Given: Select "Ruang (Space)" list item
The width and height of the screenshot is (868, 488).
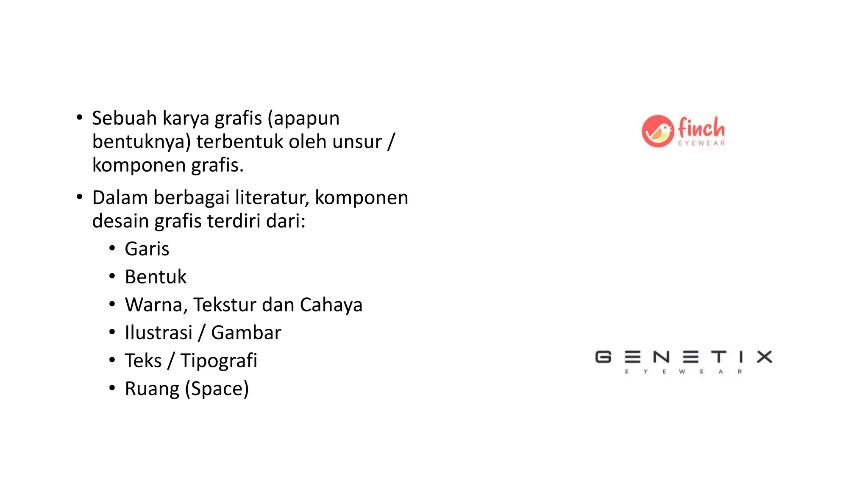Looking at the screenshot, I should [187, 389].
